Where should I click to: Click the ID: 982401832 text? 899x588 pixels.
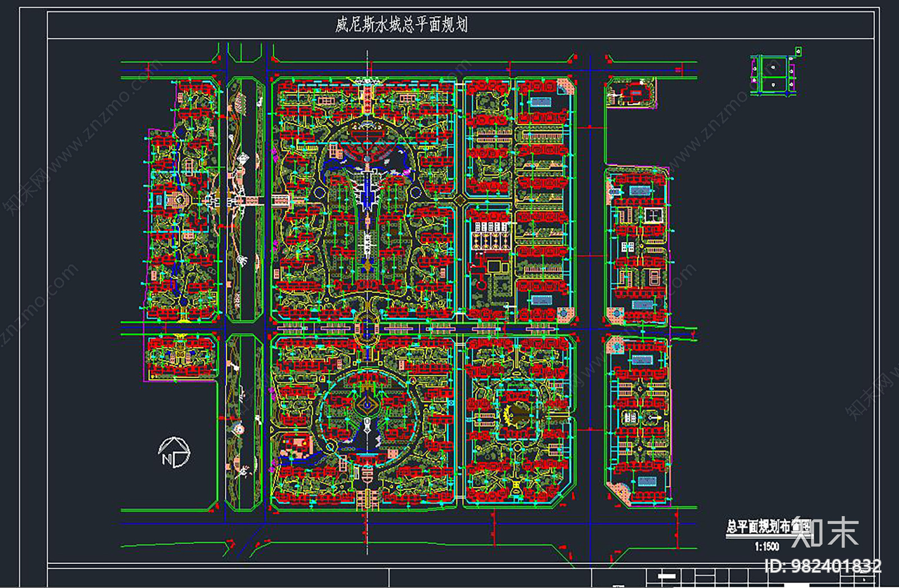tap(823, 566)
